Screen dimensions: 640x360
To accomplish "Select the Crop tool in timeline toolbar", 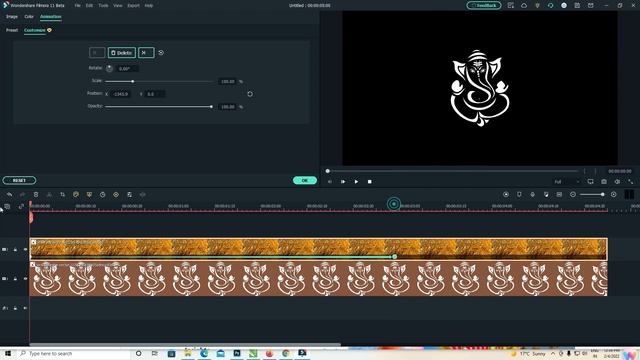I will (x=62, y=195).
